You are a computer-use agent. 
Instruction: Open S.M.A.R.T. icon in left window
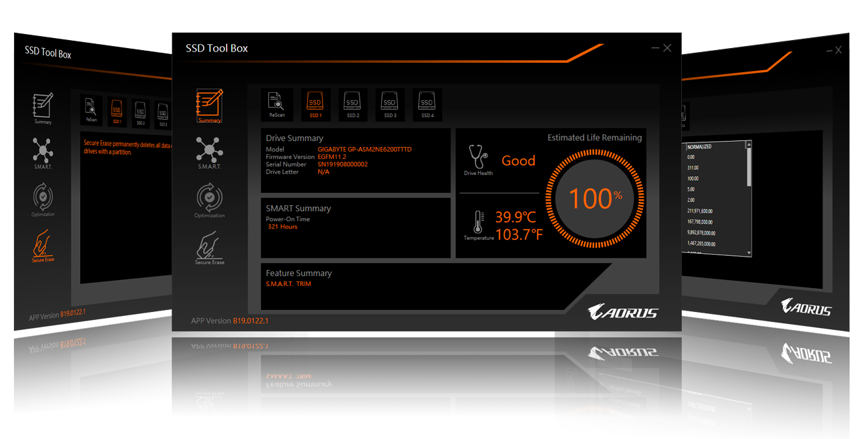point(43,152)
